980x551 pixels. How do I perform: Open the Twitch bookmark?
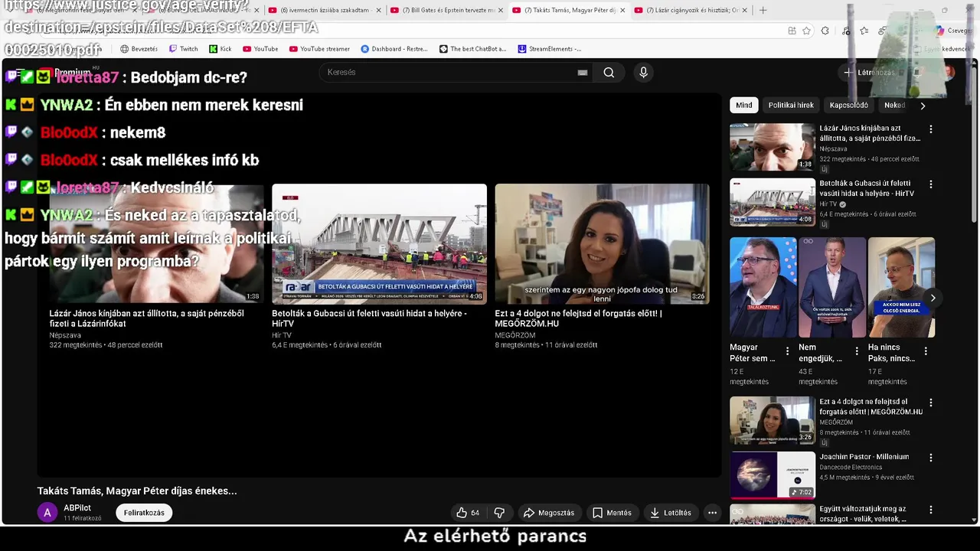pos(183,49)
